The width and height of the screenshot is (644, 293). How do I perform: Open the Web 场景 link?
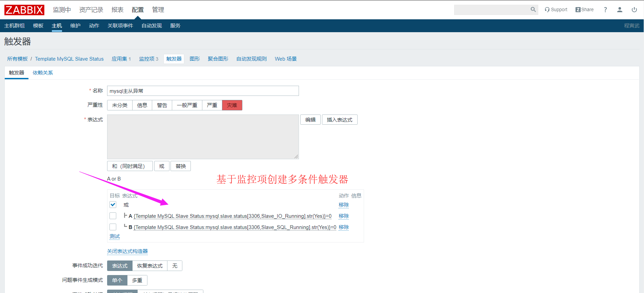click(286, 59)
